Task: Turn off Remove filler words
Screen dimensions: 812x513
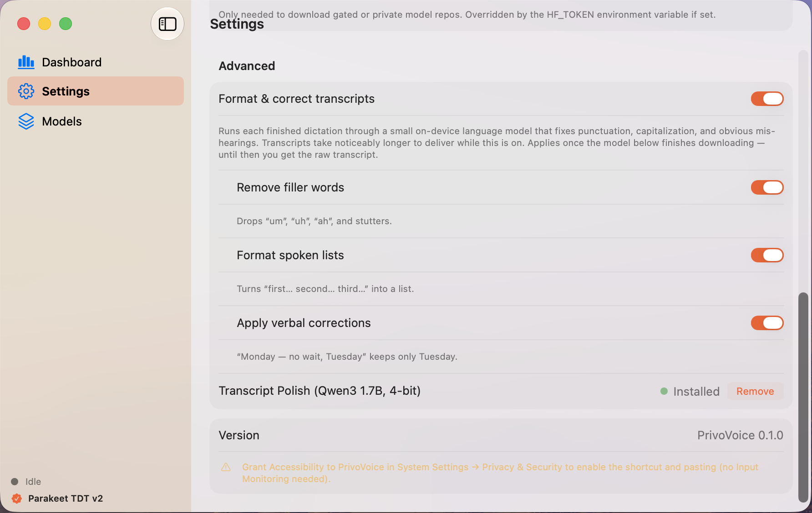Action: [x=767, y=187]
